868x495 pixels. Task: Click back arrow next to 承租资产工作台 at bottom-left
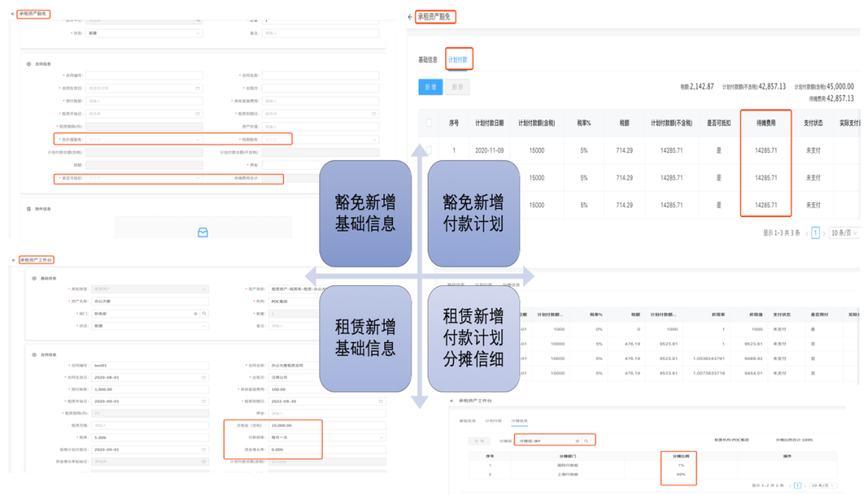pos(14,260)
